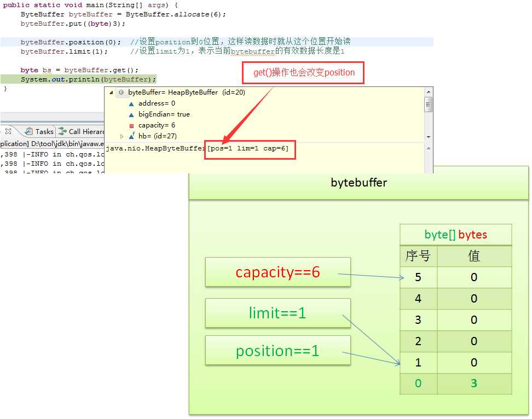Click the variable popup scrollbar up arrow
The width and height of the screenshot is (532, 419).
click(428, 91)
